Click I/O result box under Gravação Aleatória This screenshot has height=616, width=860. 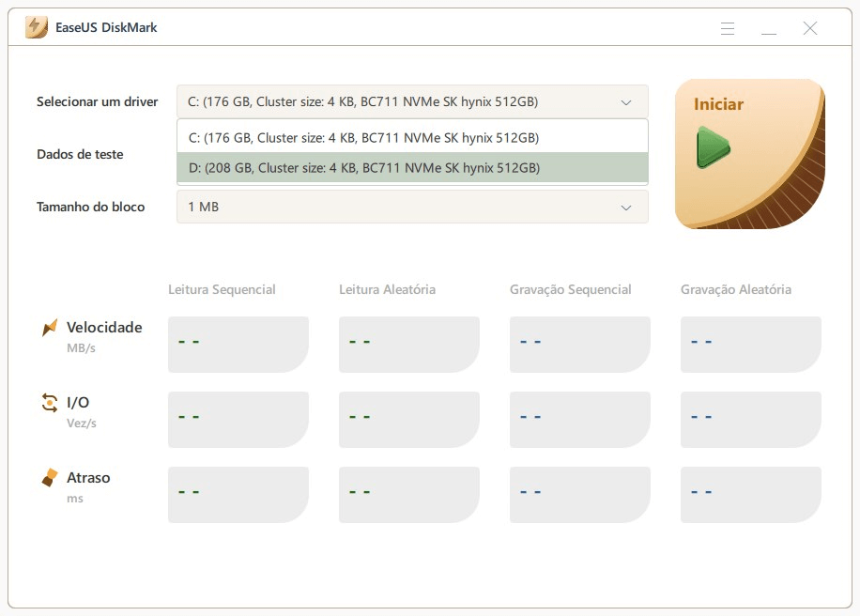751,420
